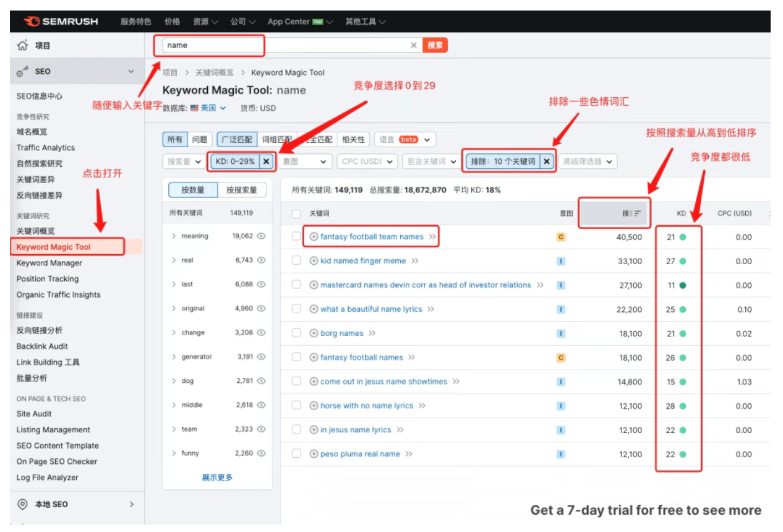Clear the 排除: 10 个关键词 filter
This screenshot has width=783, height=532.
547,160
